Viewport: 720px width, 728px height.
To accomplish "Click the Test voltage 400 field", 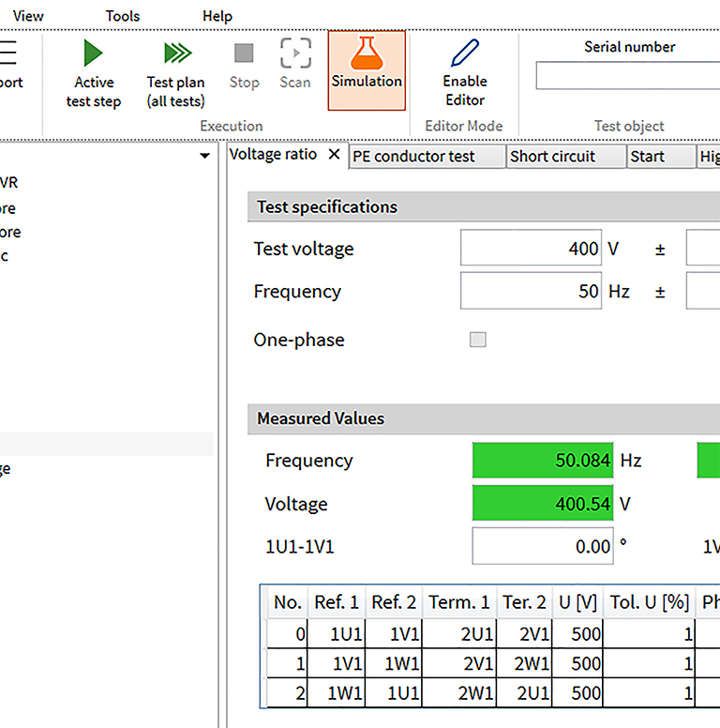I will 531,248.
